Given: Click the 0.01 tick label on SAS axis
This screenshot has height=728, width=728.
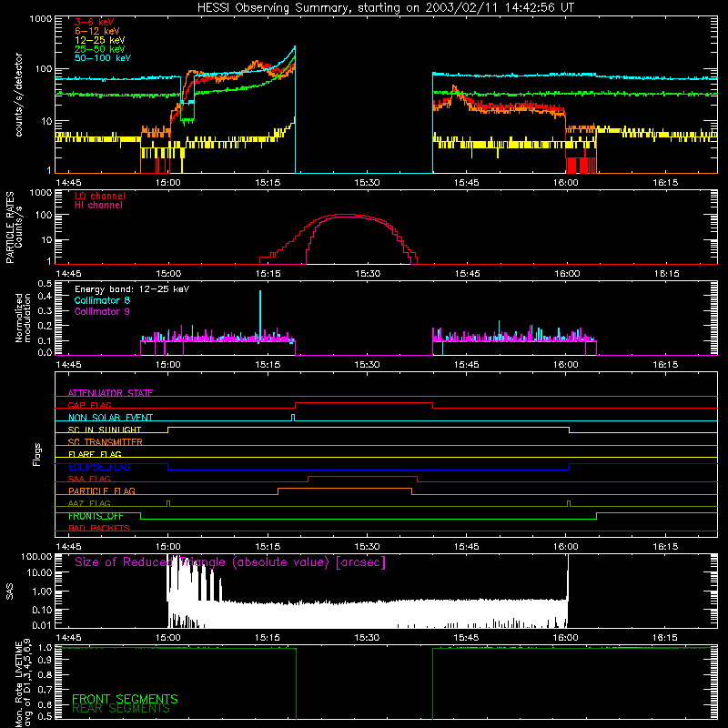Looking at the screenshot, I should [42, 625].
